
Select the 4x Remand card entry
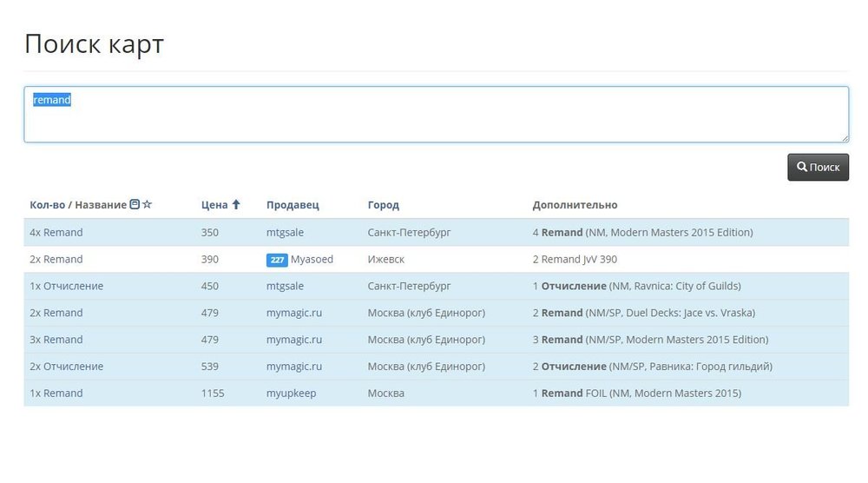(56, 233)
